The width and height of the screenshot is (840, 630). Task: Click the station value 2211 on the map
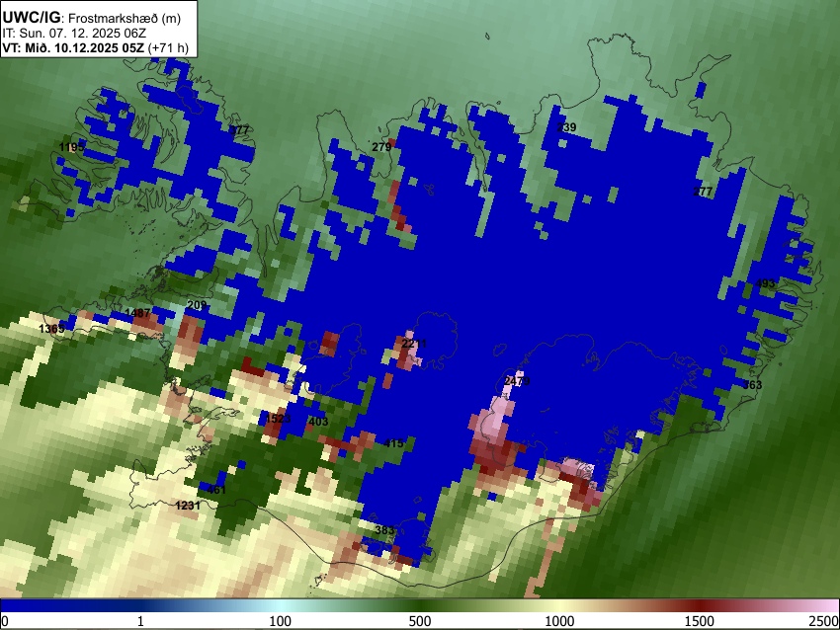click(x=414, y=343)
